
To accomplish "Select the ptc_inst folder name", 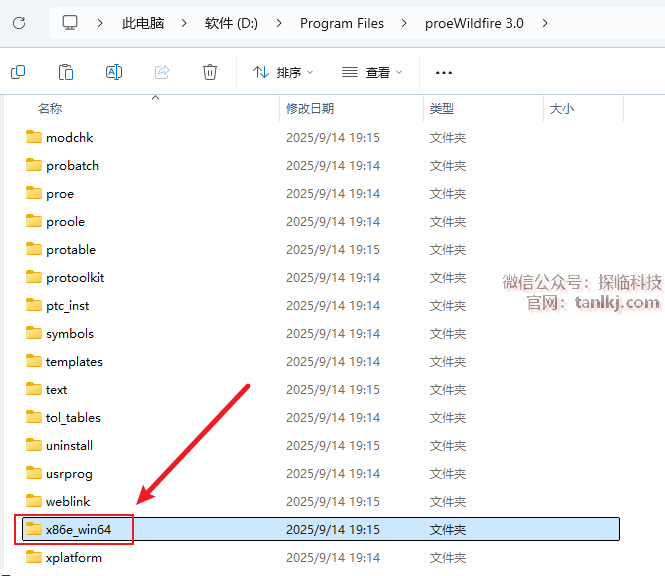I will coord(67,306).
